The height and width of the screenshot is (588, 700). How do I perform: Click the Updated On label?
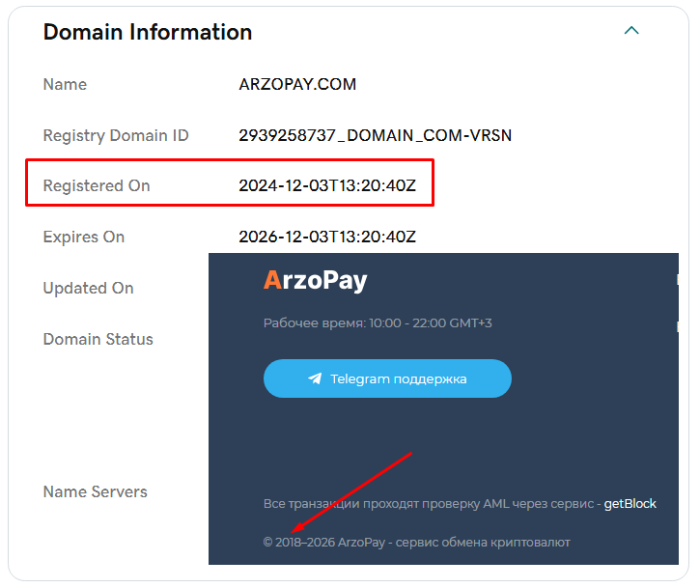pyautogui.click(x=88, y=288)
